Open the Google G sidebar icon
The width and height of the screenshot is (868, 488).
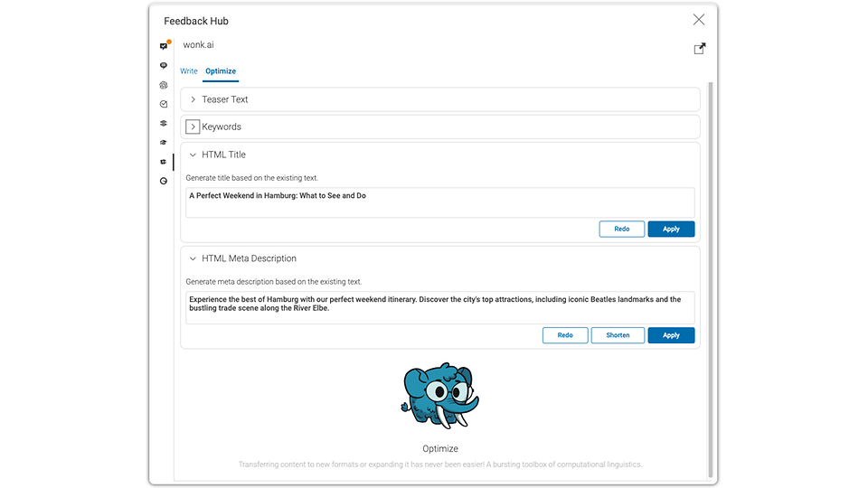(x=164, y=181)
